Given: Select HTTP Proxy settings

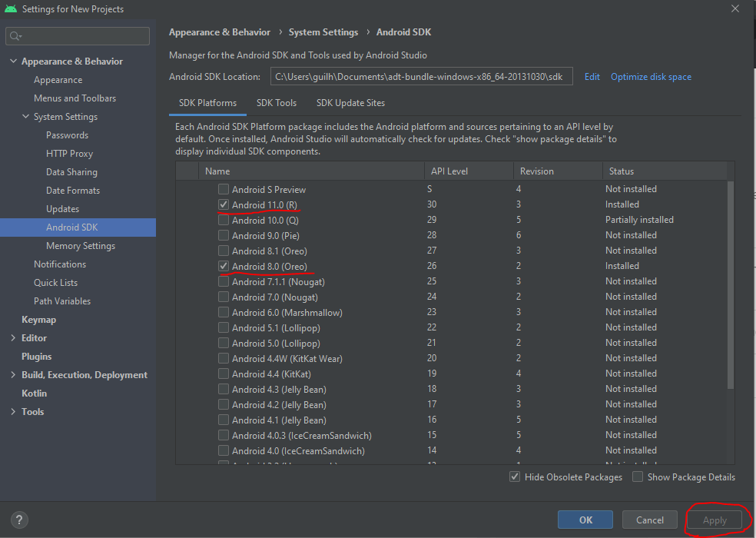Looking at the screenshot, I should pos(69,154).
